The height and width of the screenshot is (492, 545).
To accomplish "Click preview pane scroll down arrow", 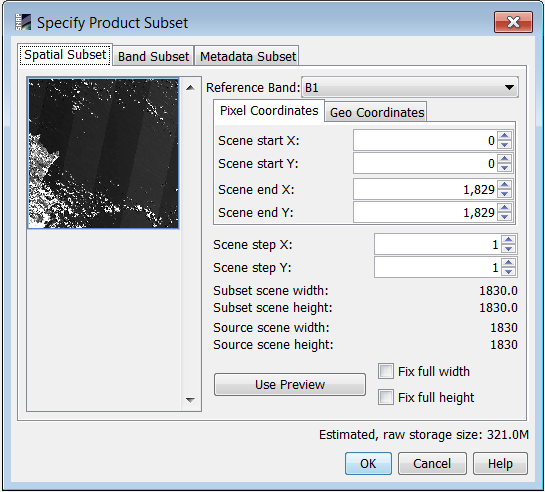I will [x=190, y=400].
